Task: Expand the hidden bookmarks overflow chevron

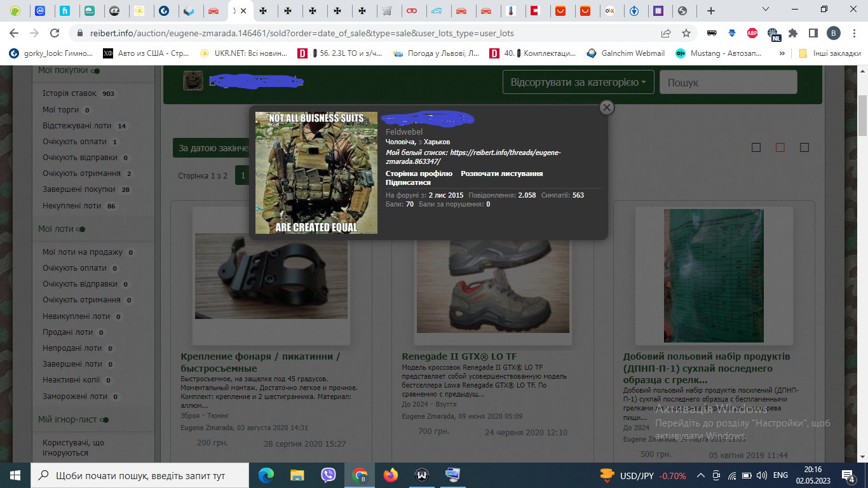Action: tap(782, 53)
